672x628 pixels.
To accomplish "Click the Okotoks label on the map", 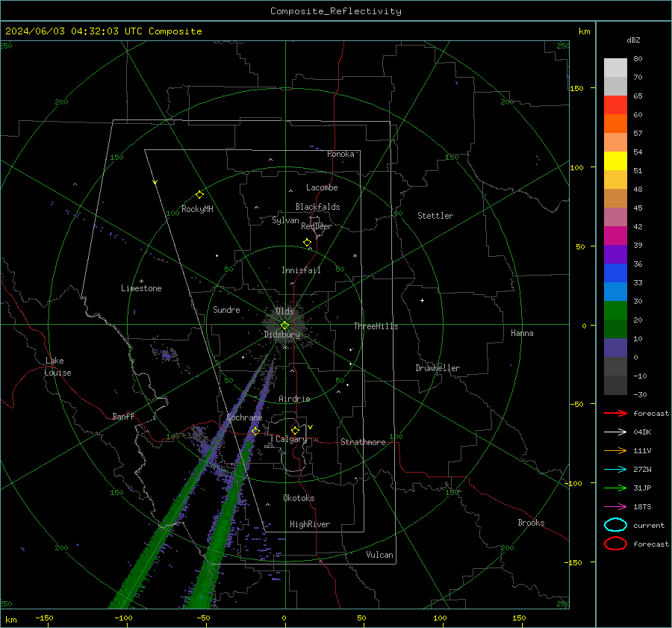I will point(299,498).
